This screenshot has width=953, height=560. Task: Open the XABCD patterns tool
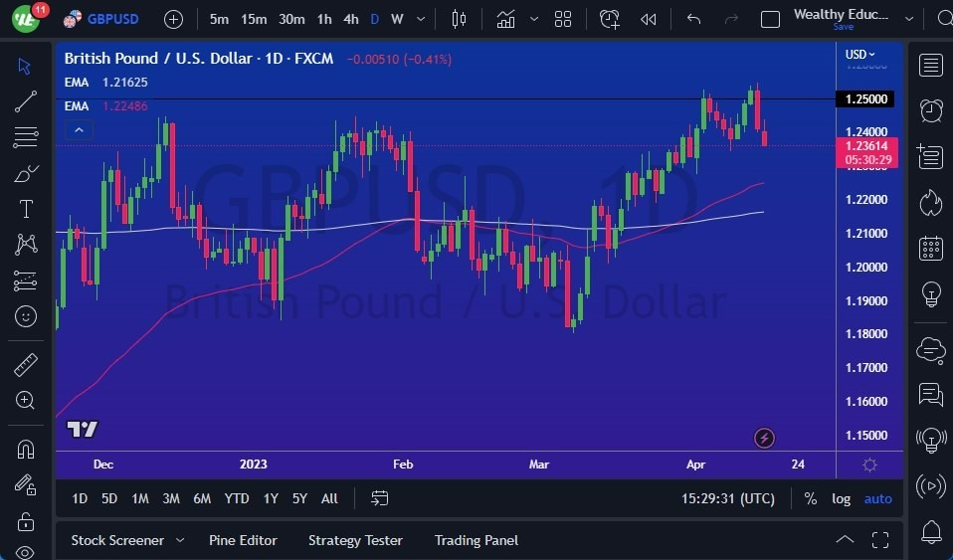click(x=26, y=245)
